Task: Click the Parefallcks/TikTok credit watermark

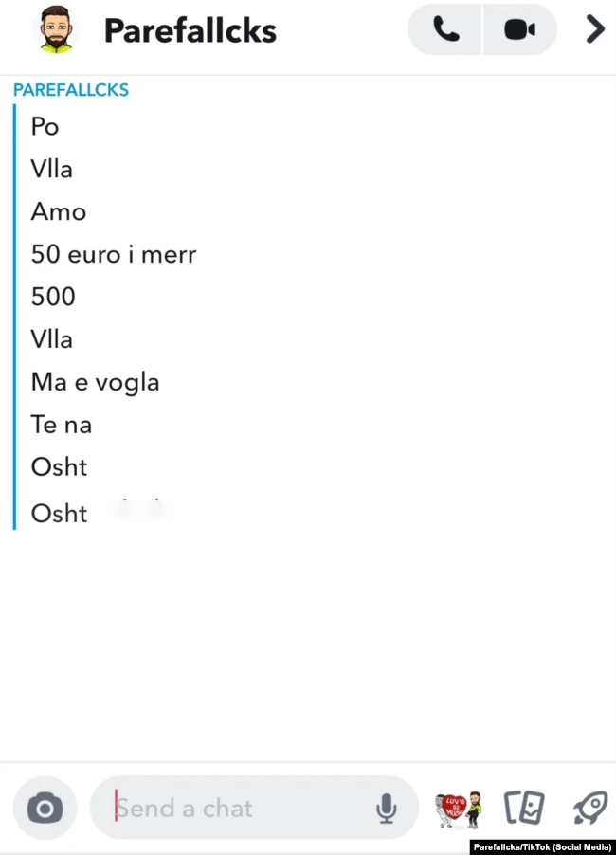Action: (542, 846)
